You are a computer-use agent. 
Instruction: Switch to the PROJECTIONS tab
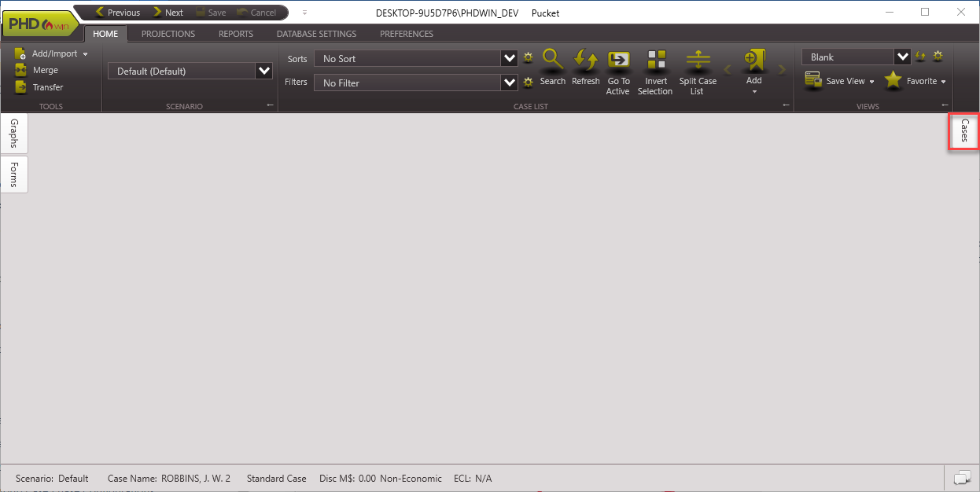[168, 34]
